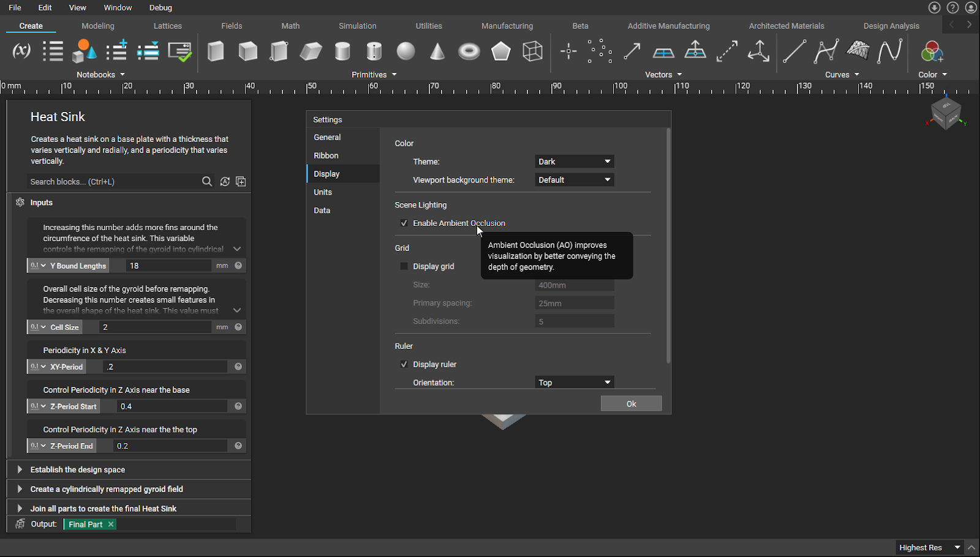Click the search magnifier icon
Viewport: 980px width, 557px height.
point(207,182)
